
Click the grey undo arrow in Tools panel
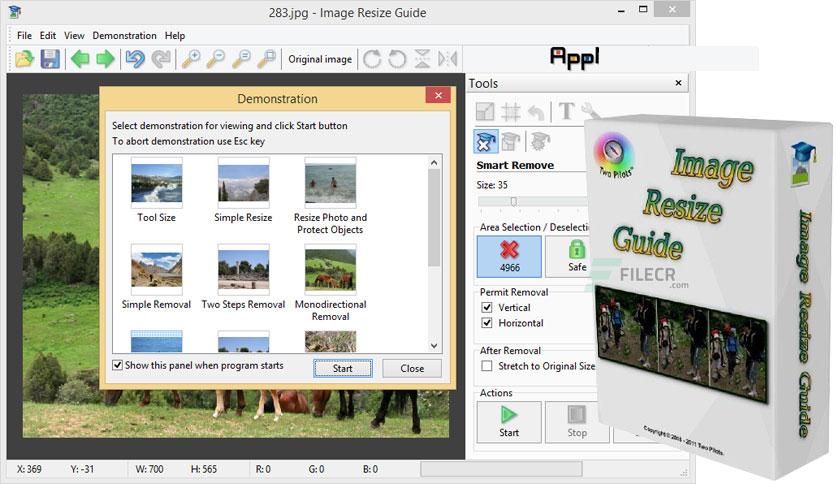(536, 112)
